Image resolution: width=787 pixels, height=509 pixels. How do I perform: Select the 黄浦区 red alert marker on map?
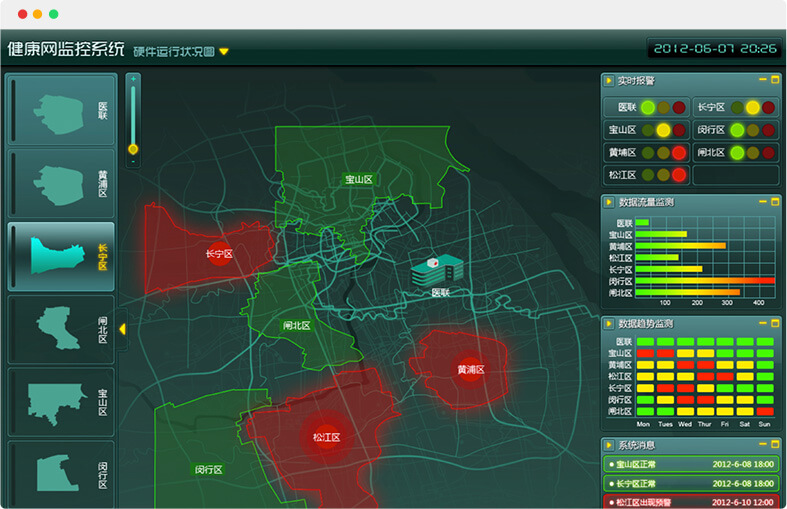pos(470,369)
